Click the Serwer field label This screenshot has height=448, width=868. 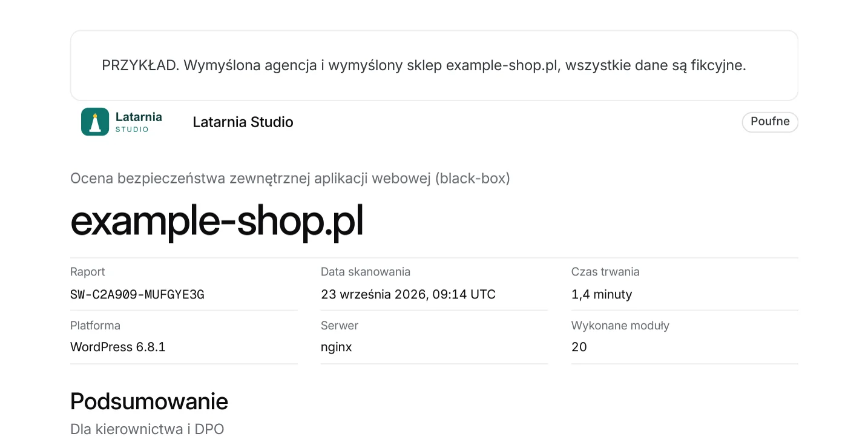(x=340, y=326)
